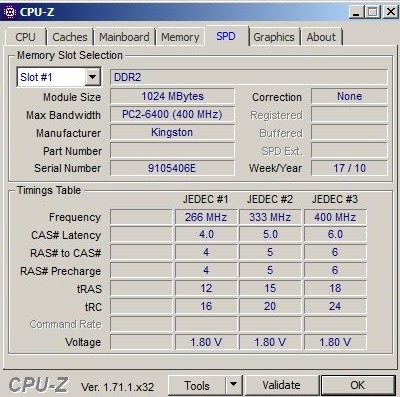The height and width of the screenshot is (397, 400).
Task: Click the serial number 9105406E
Action: 172,168
